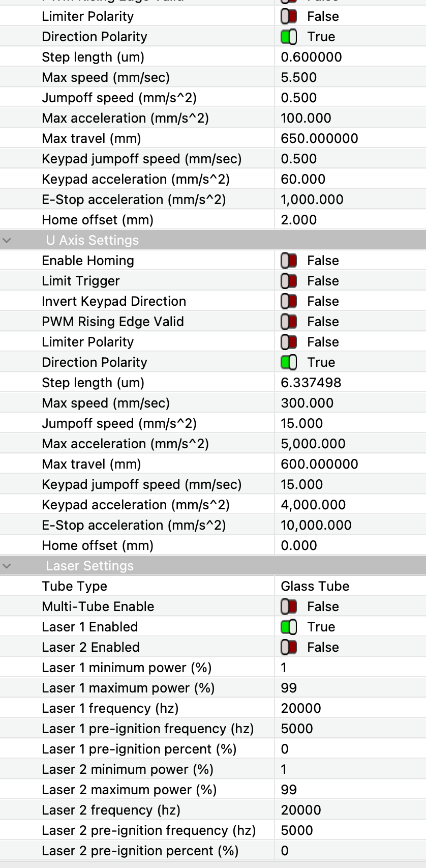Toggle the Limit Trigger switch

point(289,281)
